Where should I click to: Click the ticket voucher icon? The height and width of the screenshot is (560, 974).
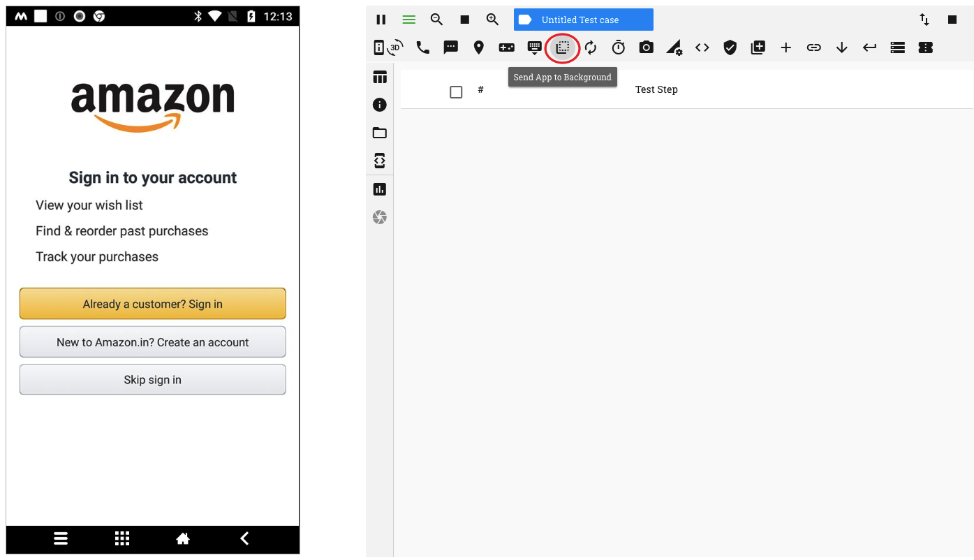(926, 47)
